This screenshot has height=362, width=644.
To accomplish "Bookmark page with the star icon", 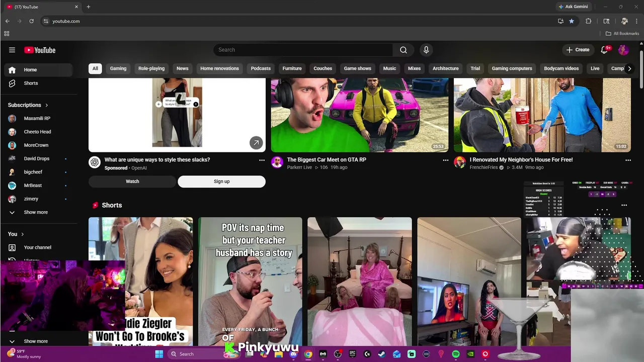I will (572, 21).
